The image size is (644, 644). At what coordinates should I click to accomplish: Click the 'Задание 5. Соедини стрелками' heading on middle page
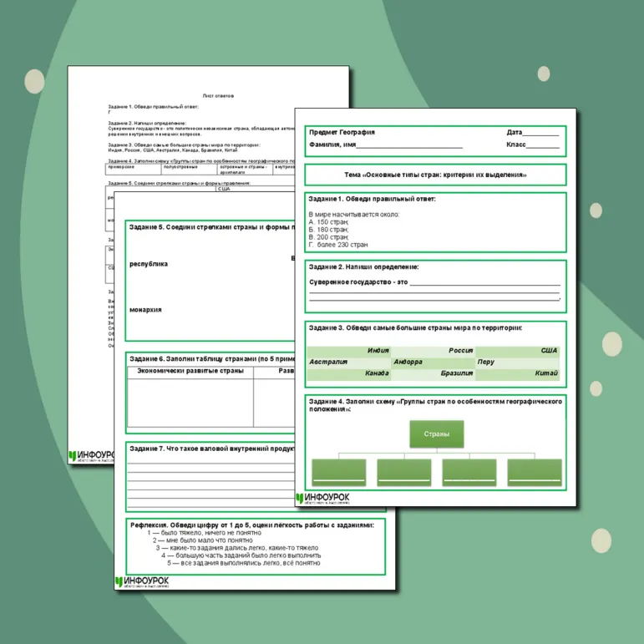[x=212, y=227]
